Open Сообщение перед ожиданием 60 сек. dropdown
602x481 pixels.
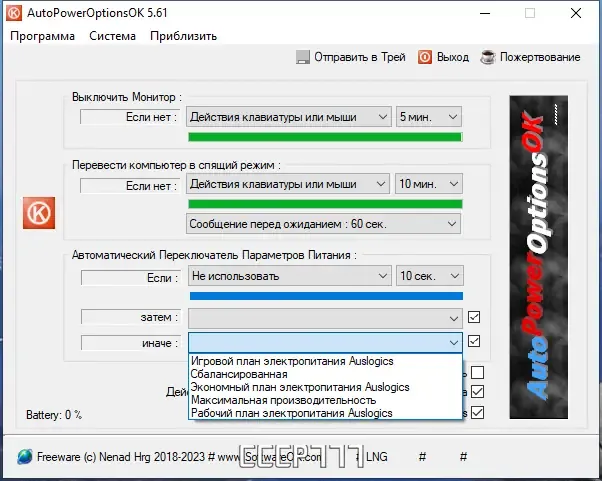pyautogui.click(x=323, y=224)
